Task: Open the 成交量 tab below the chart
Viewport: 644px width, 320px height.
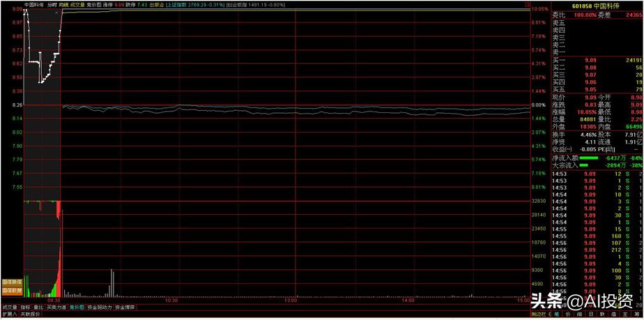Action: pos(10,307)
